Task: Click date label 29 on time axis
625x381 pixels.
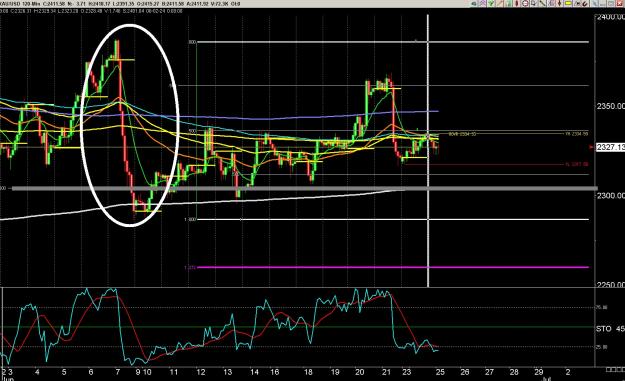Action: (539, 372)
